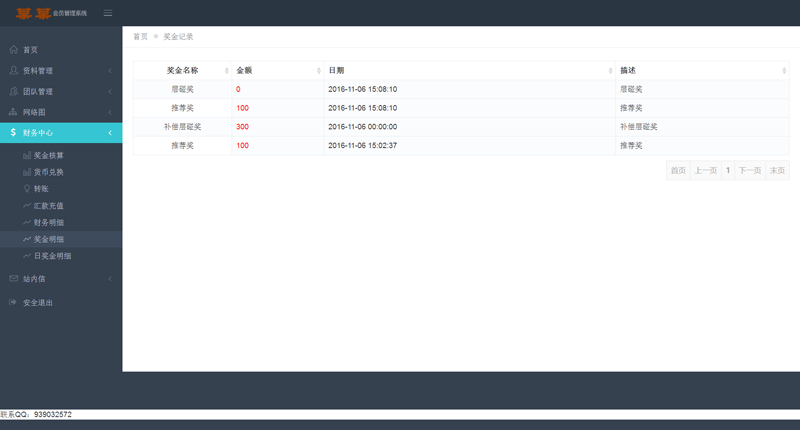Open the 团队管理 sidebar menu
This screenshot has height=430, width=800.
61,91
